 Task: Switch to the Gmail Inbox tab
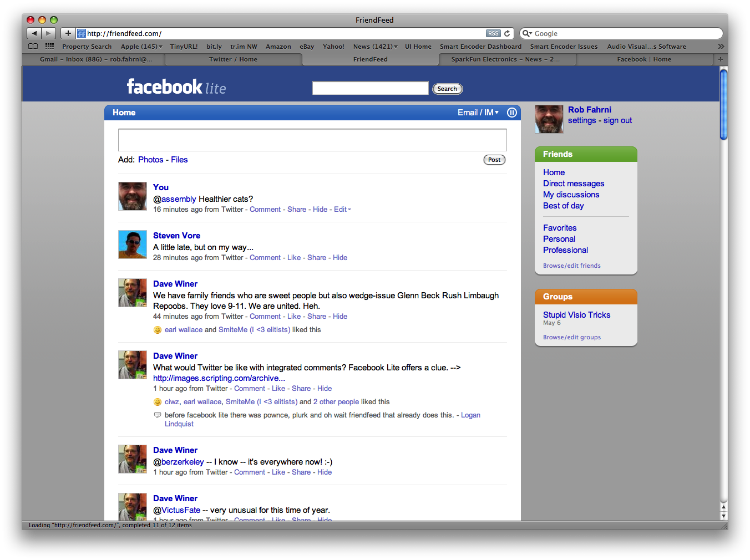(96, 59)
